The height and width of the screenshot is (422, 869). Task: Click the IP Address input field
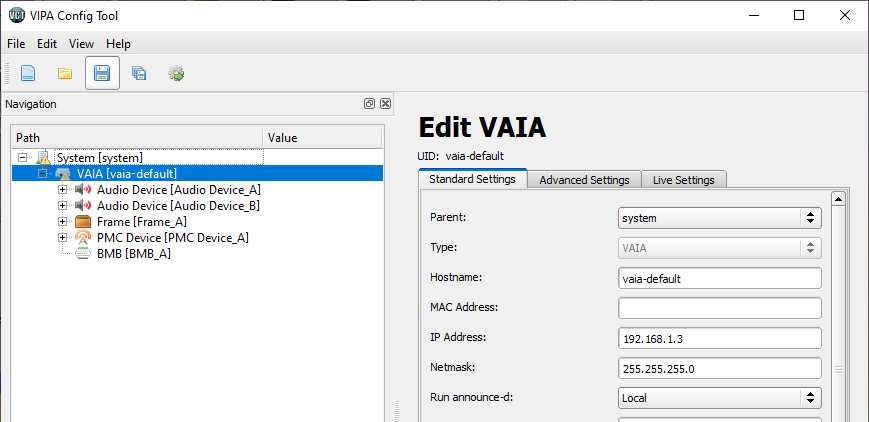click(x=720, y=338)
